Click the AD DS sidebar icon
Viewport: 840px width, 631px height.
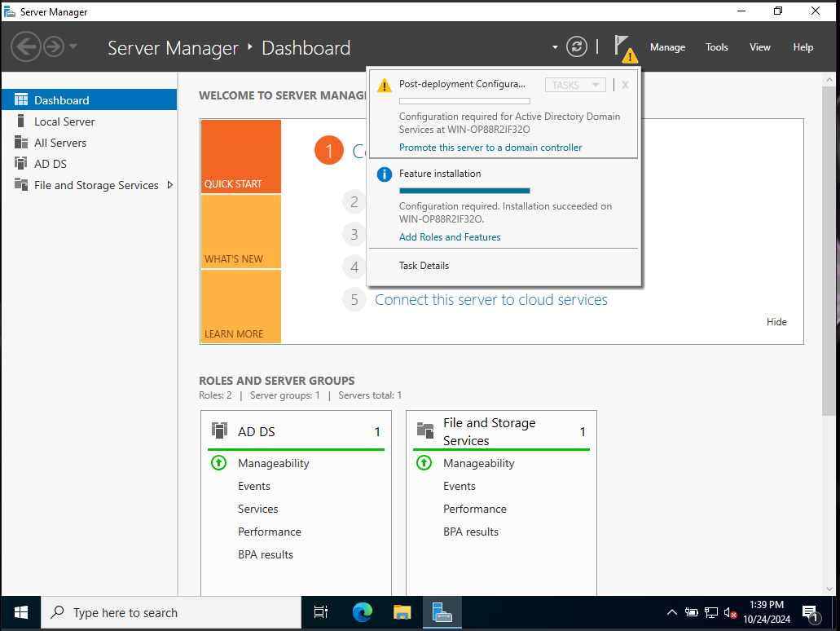pyautogui.click(x=21, y=164)
